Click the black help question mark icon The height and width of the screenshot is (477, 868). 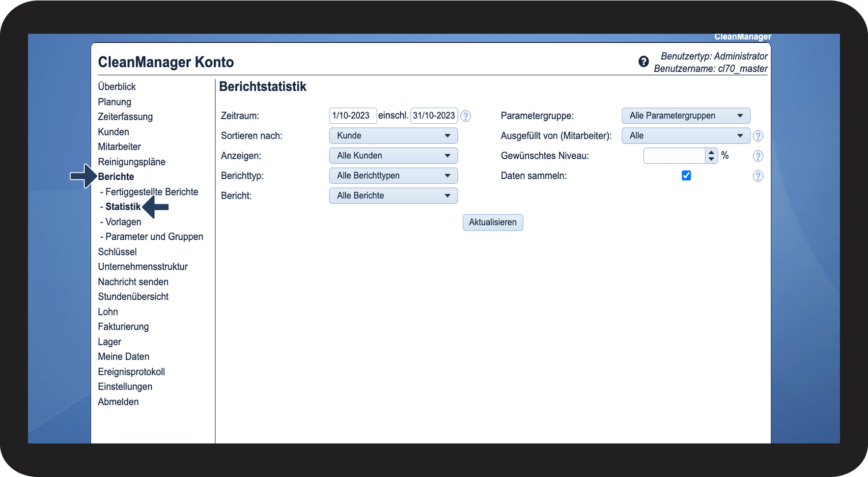644,61
